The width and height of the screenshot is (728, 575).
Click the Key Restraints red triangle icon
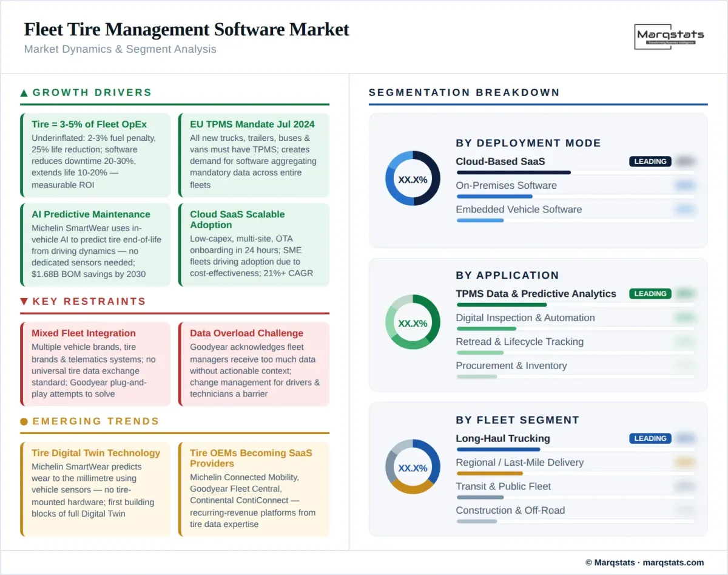click(x=24, y=301)
